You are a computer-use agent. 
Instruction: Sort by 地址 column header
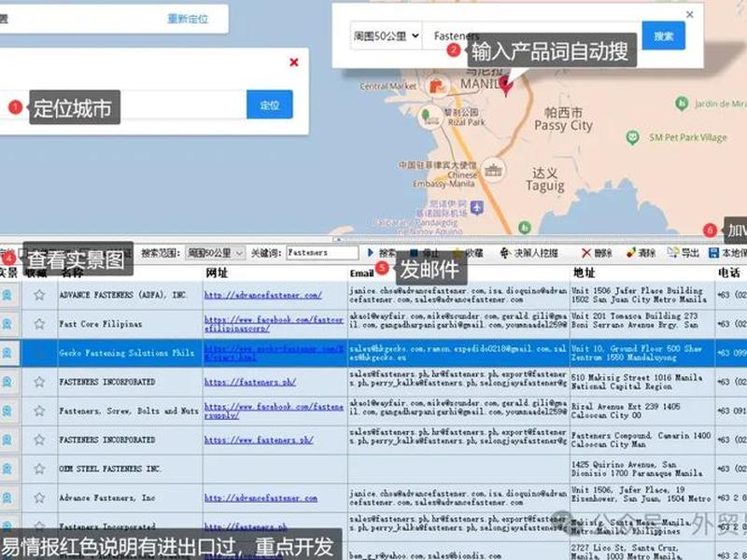[585, 273]
